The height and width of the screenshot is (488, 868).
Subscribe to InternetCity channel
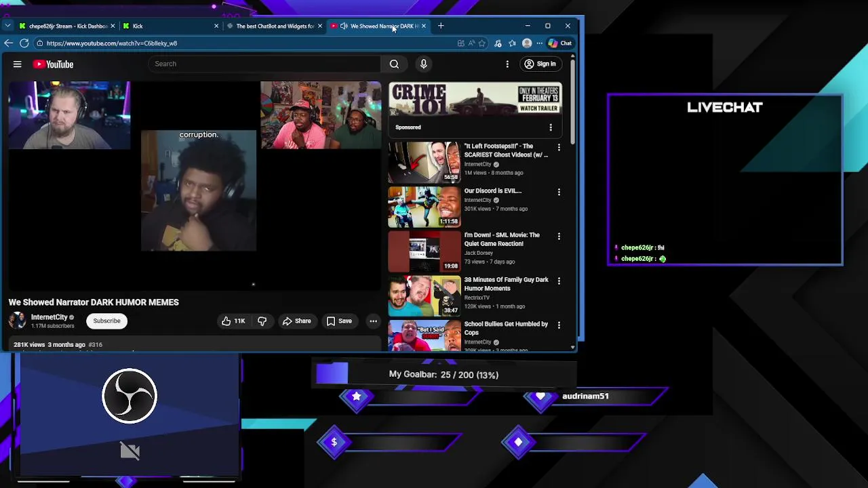pyautogui.click(x=107, y=321)
